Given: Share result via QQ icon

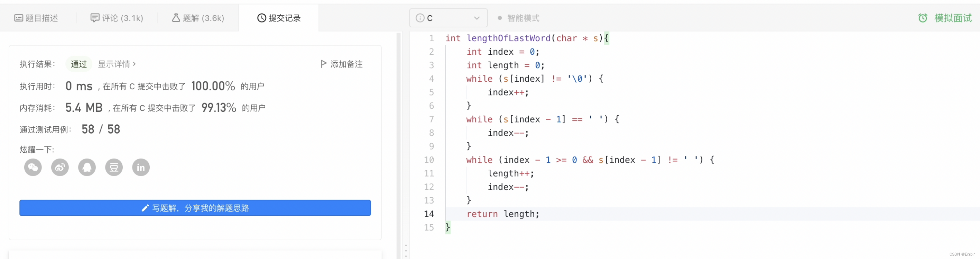Looking at the screenshot, I should coord(87,167).
